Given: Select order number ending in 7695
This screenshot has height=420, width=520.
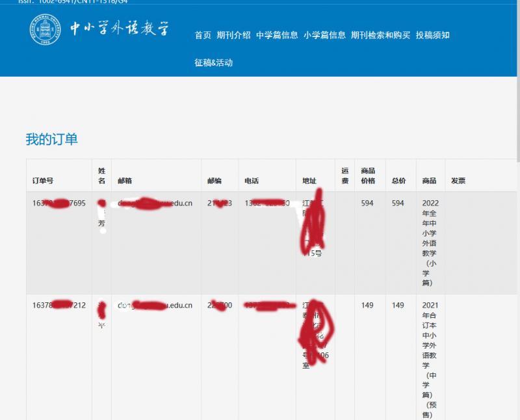Looking at the screenshot, I should pyautogui.click(x=59, y=203).
